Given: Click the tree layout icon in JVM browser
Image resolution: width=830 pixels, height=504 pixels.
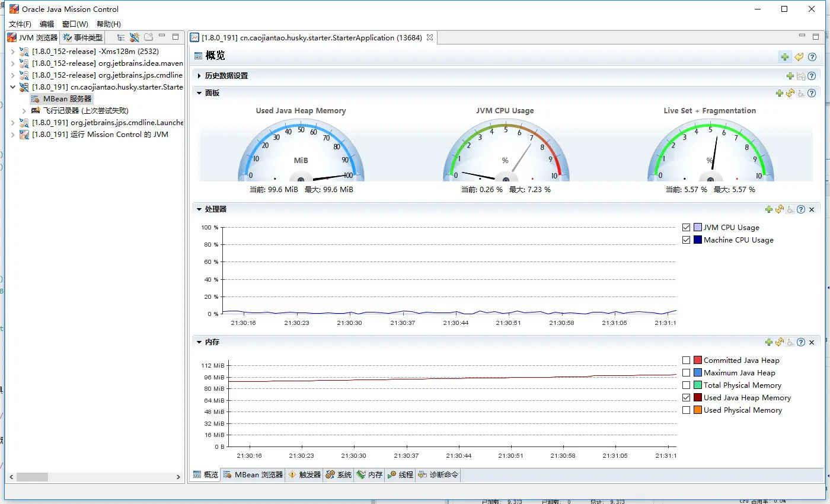Looking at the screenshot, I should pyautogui.click(x=121, y=37).
